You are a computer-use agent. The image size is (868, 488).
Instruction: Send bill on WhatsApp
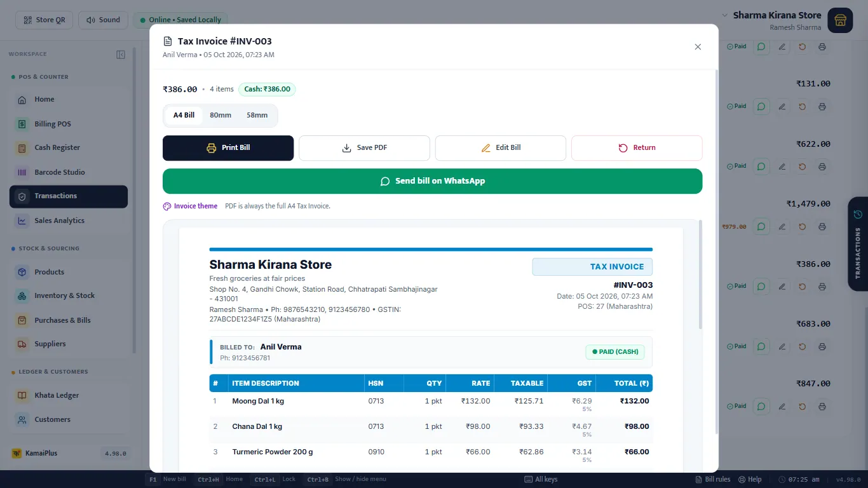point(433,181)
